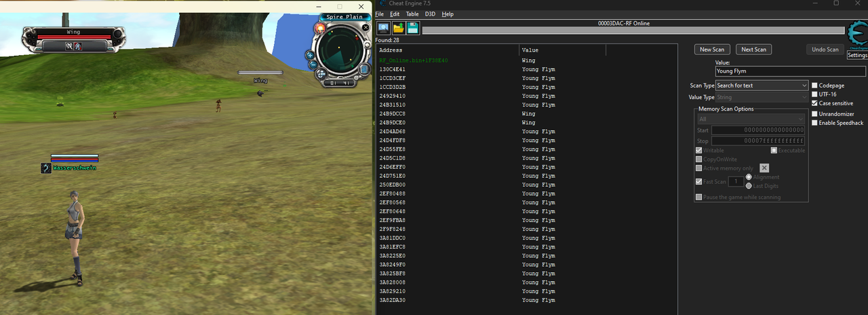Screen dimensions: 868x315
Task: Toggle the CopyOnWrite checkbox
Action: coord(699,159)
